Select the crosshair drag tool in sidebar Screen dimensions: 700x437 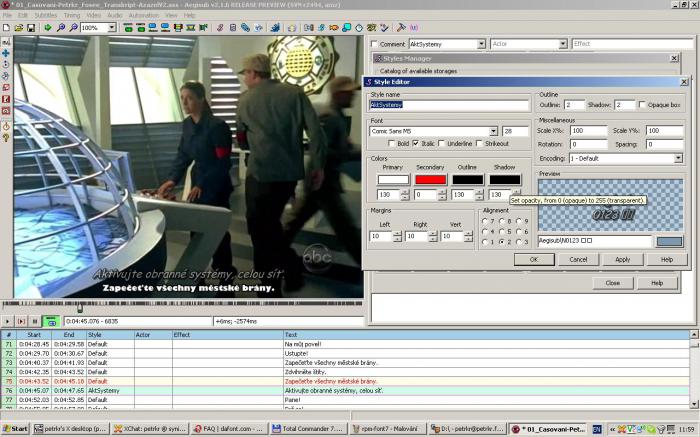(6, 53)
